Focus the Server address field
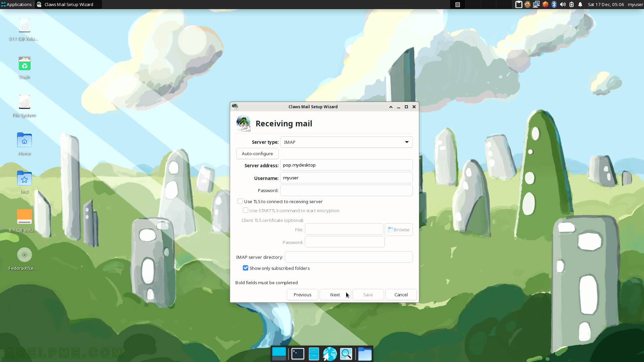The image size is (644, 362). (x=346, y=165)
